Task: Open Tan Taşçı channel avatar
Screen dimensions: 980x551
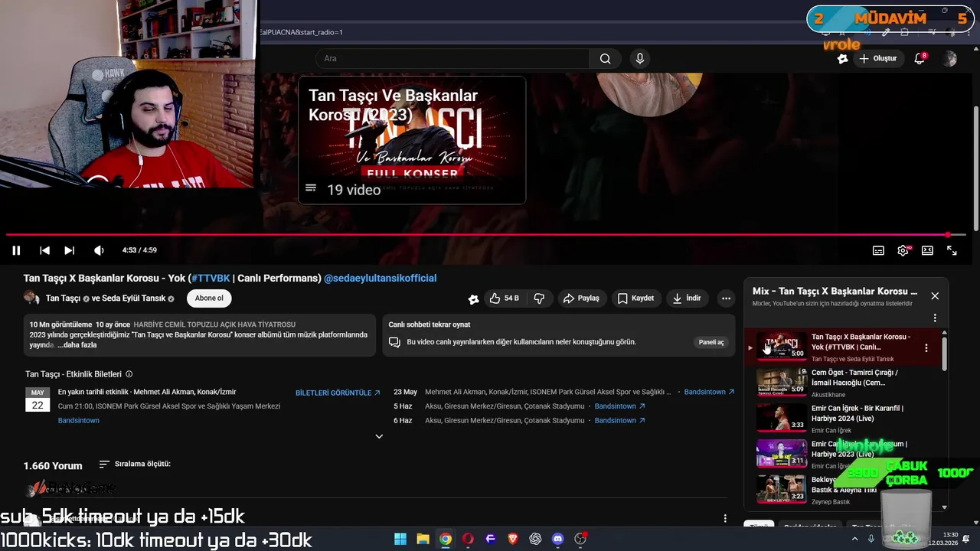Action: 31,298
